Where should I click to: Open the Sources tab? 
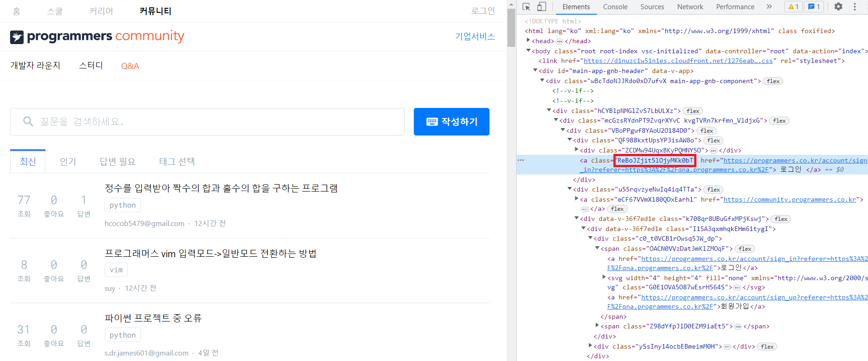pos(652,7)
